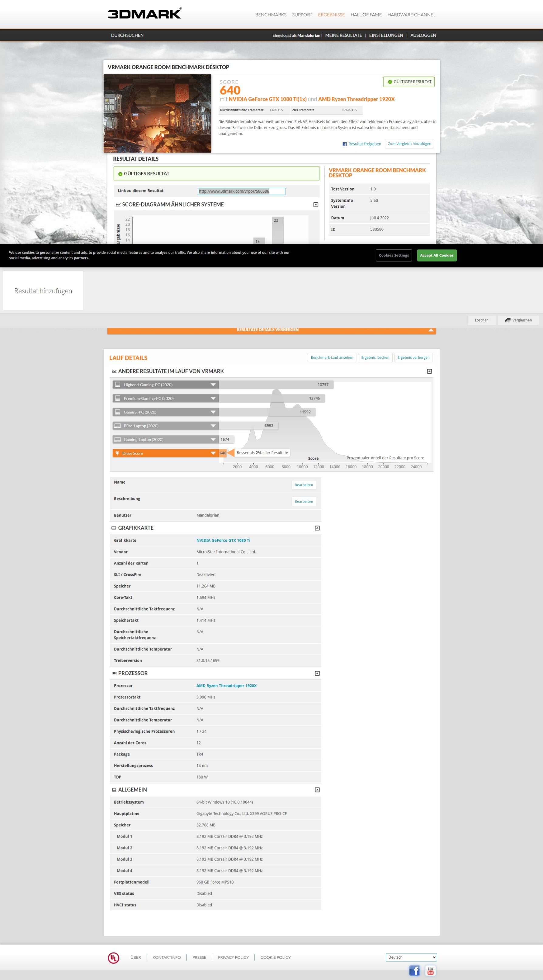Open Kontaktinfo footer link
543x980 pixels.
click(166, 958)
